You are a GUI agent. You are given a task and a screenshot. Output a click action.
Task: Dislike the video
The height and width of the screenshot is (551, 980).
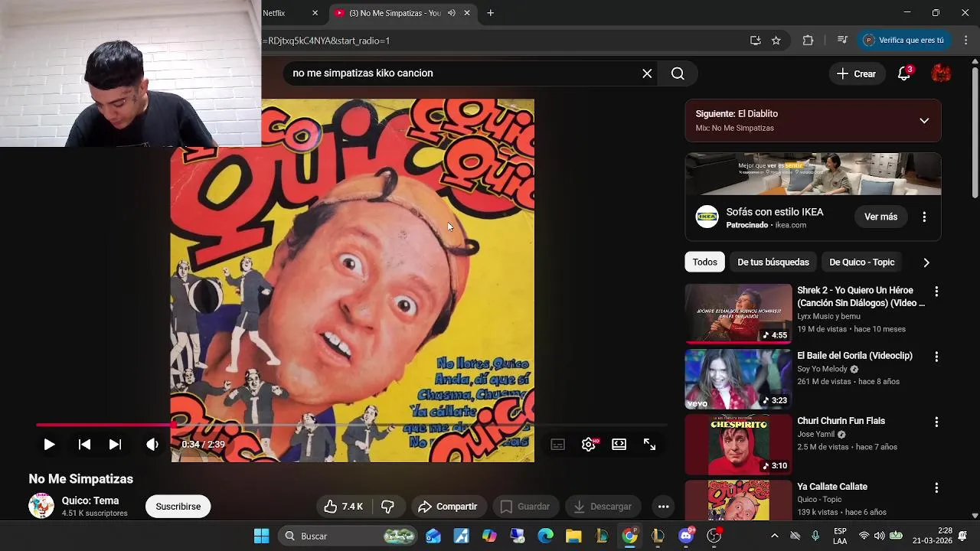387,507
